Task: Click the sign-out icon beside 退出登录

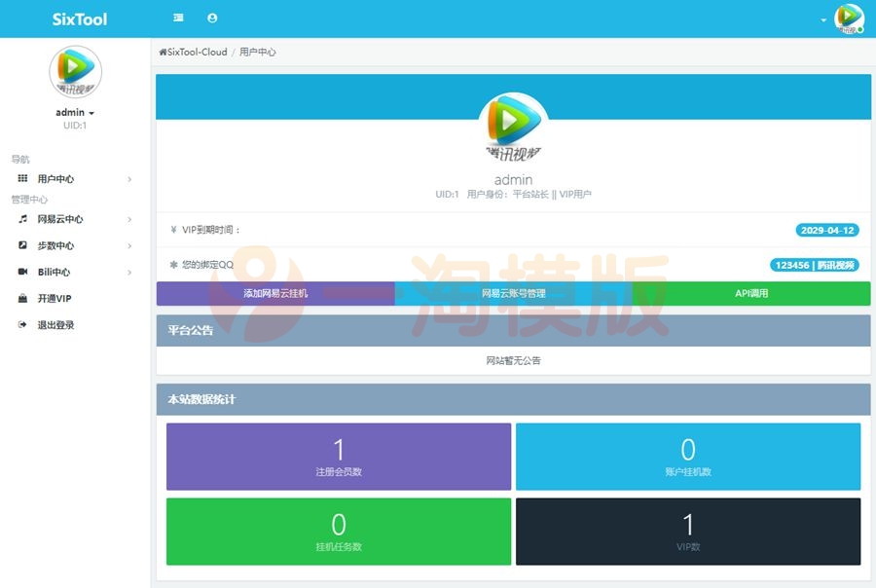Action: pos(21,324)
